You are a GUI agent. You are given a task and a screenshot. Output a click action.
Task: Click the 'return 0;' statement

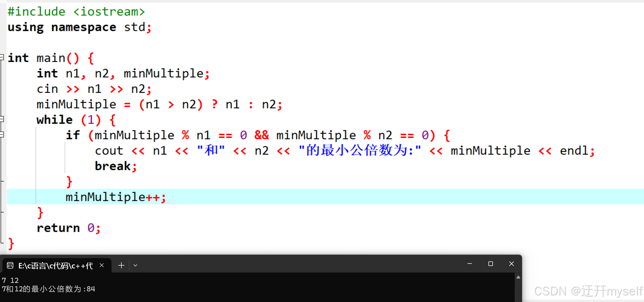[68, 228]
